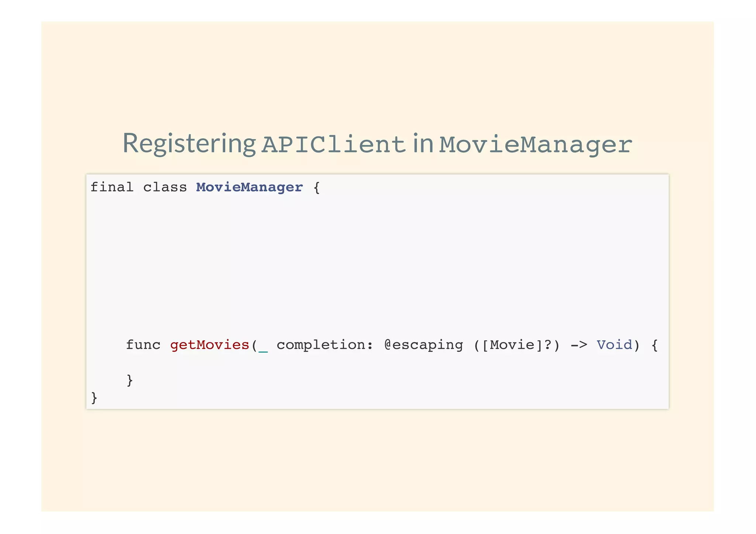The image size is (756, 534).
Task: Click the 'completion:' parameter label
Action: point(325,345)
